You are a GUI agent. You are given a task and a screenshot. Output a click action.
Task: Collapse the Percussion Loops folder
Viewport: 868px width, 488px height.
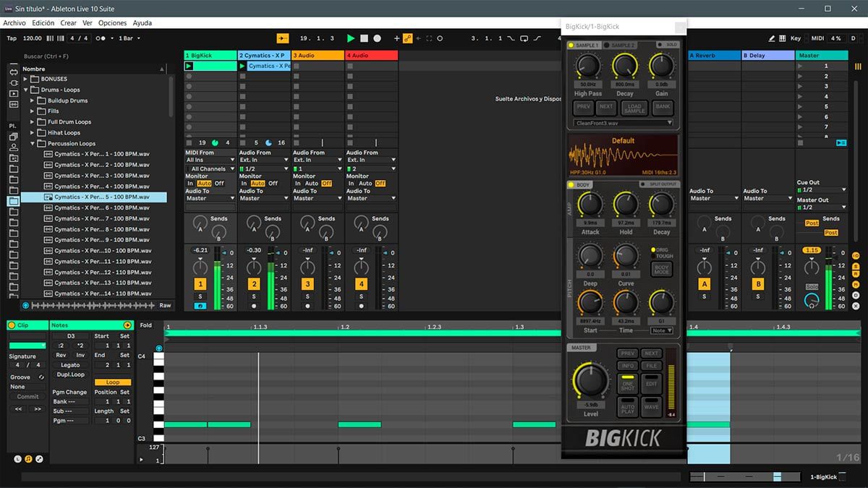33,144
